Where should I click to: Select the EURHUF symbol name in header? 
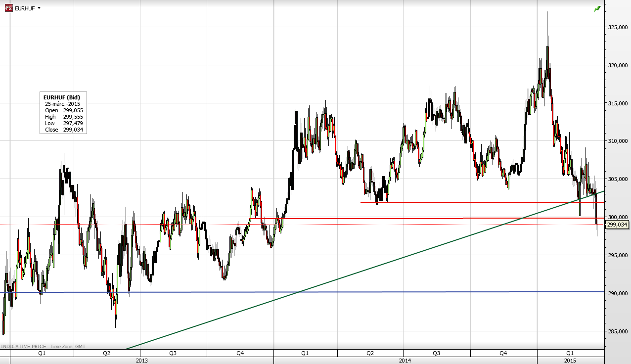click(25, 8)
